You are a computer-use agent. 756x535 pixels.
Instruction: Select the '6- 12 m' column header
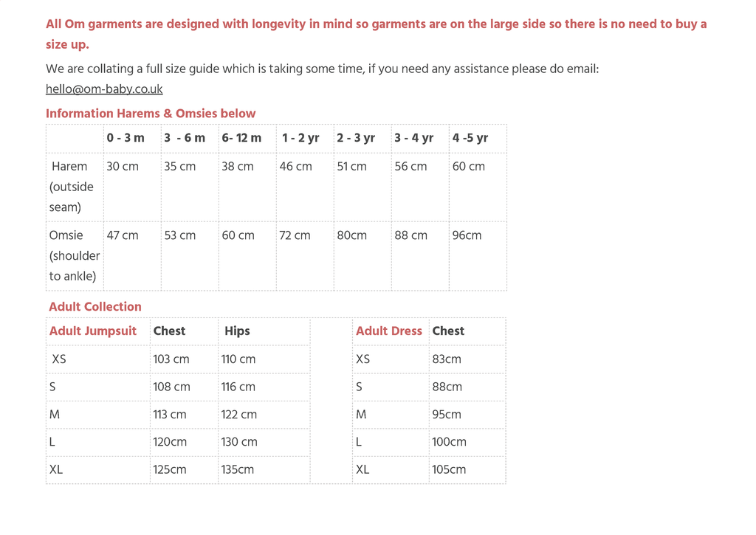pos(241,138)
